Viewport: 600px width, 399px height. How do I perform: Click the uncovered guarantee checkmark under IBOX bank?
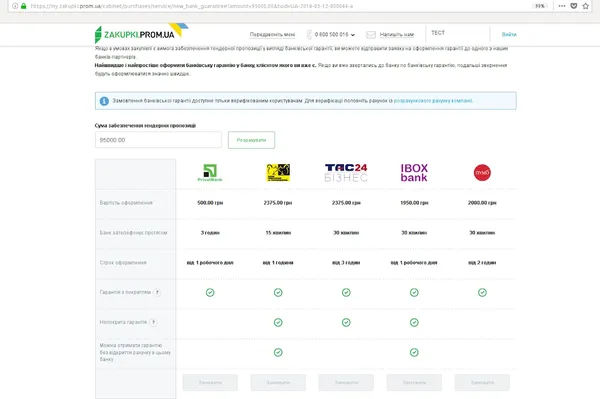coord(414,322)
